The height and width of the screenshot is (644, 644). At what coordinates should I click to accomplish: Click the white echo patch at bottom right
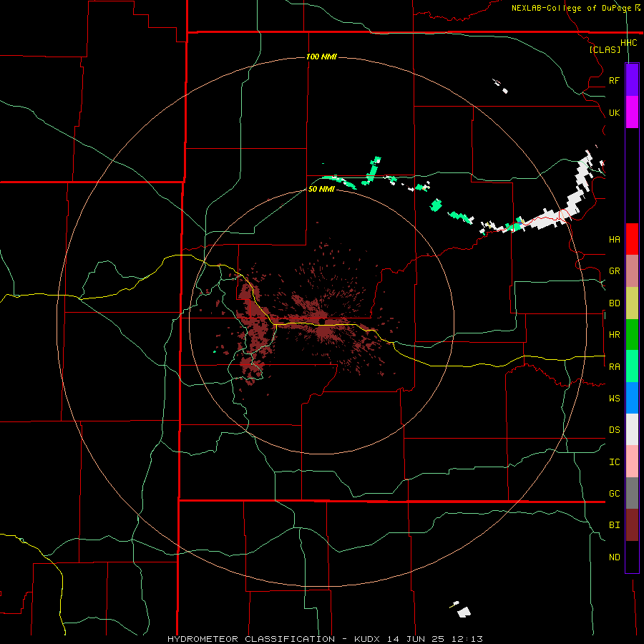pos(464,612)
